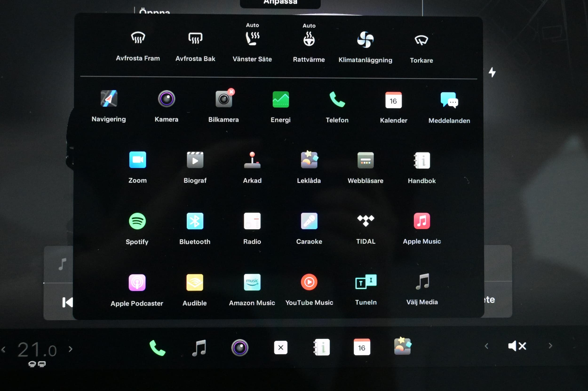The width and height of the screenshot is (588, 391).
Task: Skip to previous track in media player
Action: [68, 302]
